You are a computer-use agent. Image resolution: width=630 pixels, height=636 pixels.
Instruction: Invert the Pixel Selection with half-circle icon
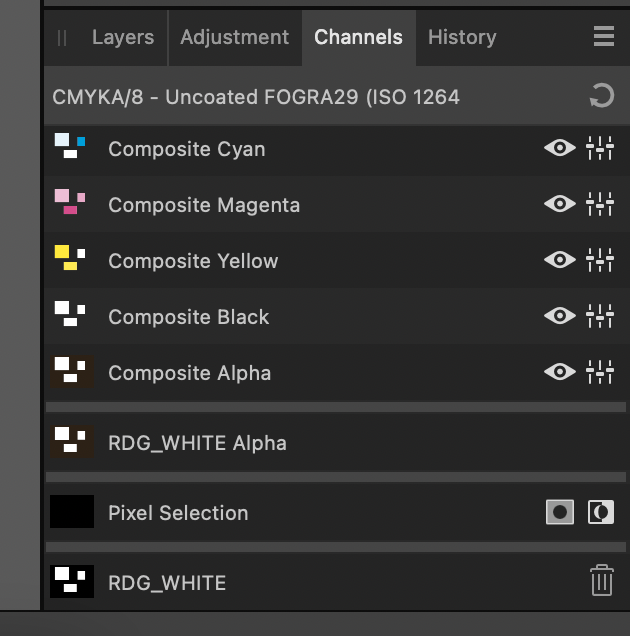click(601, 512)
